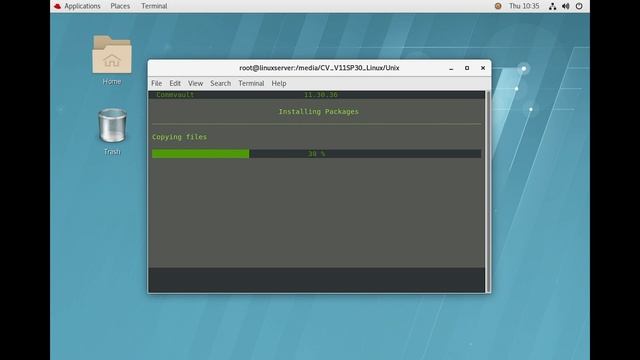
Task: Click the Copying files status text
Action: 179,137
